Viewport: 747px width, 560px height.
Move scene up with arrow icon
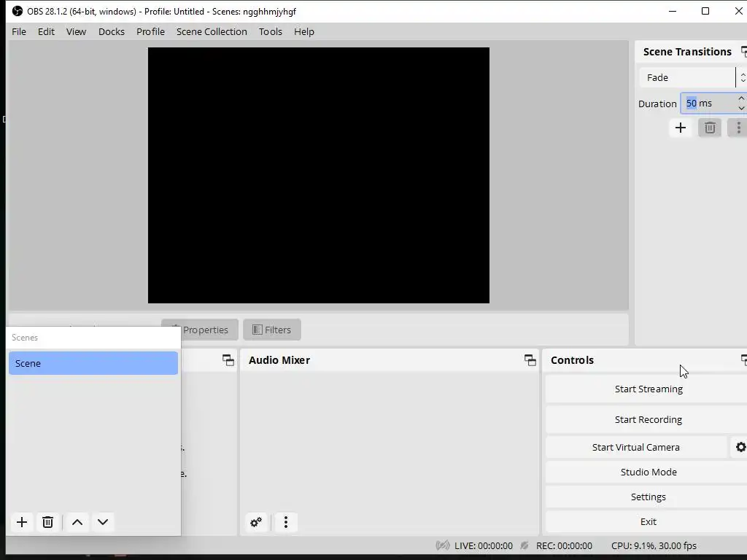[77, 522]
